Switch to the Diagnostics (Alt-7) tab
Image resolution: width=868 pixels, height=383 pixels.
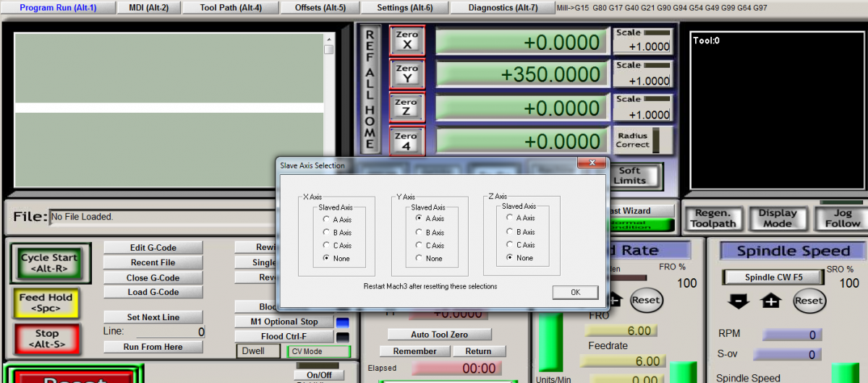(x=503, y=8)
